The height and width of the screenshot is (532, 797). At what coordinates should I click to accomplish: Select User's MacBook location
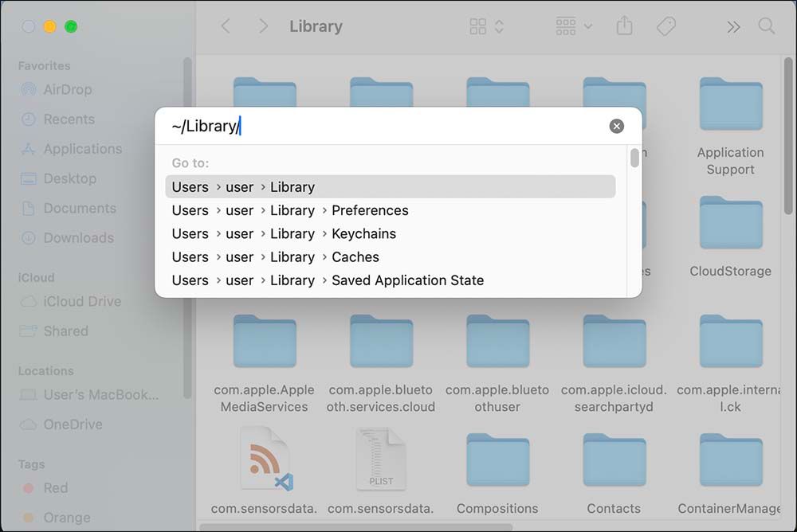pos(89,395)
